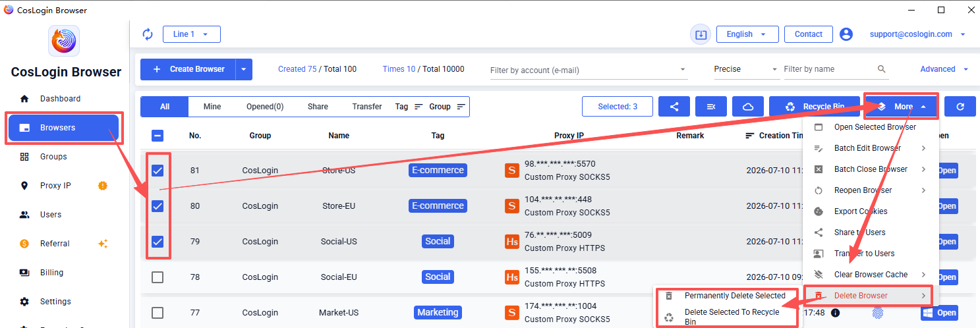The image size is (980, 328).
Task: Select Open Selected Browser menu item
Action: [x=871, y=127]
